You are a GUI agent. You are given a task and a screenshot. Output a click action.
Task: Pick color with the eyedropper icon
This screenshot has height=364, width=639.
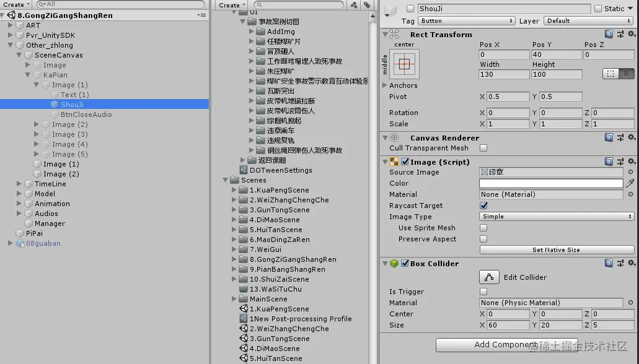coord(630,183)
